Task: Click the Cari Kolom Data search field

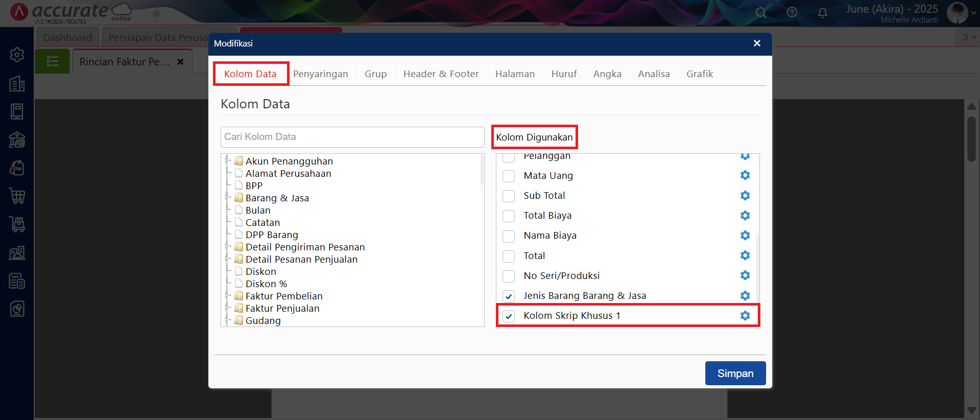Action: click(352, 137)
